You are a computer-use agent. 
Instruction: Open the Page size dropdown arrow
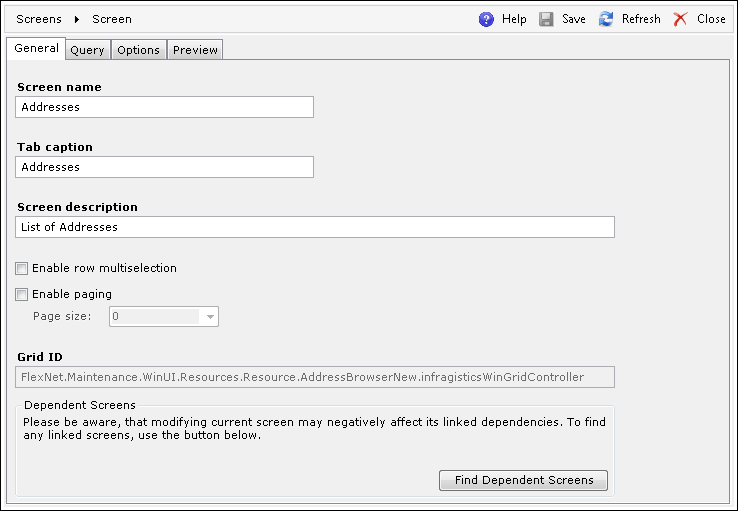210,317
